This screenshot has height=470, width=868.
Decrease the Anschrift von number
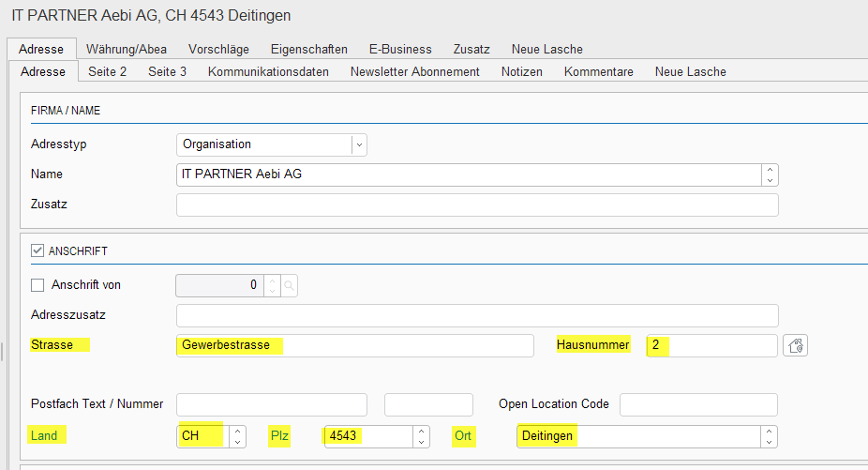[272, 291]
